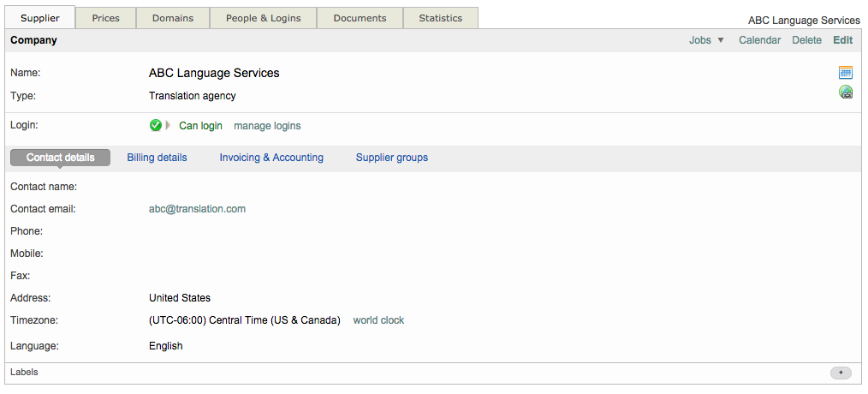View the Statistics tab
This screenshot has width=868, height=394.
[x=441, y=18]
